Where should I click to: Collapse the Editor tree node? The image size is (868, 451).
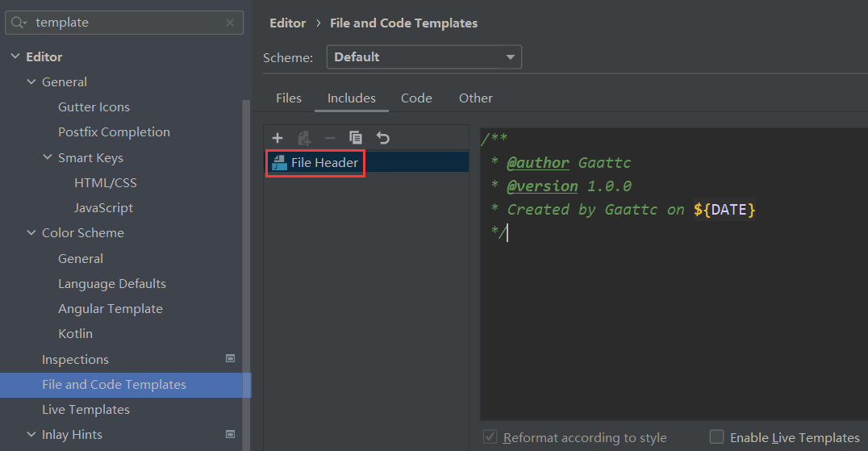[x=15, y=57]
